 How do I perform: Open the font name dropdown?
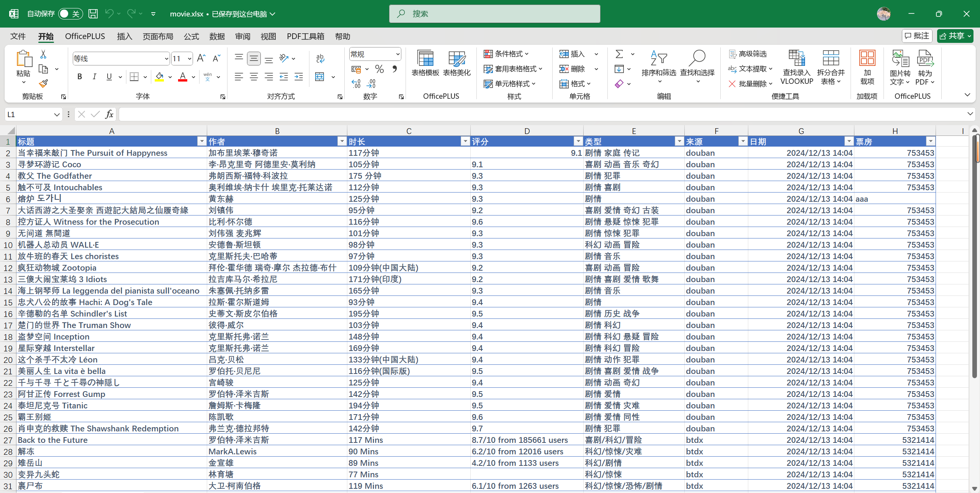[x=166, y=59]
